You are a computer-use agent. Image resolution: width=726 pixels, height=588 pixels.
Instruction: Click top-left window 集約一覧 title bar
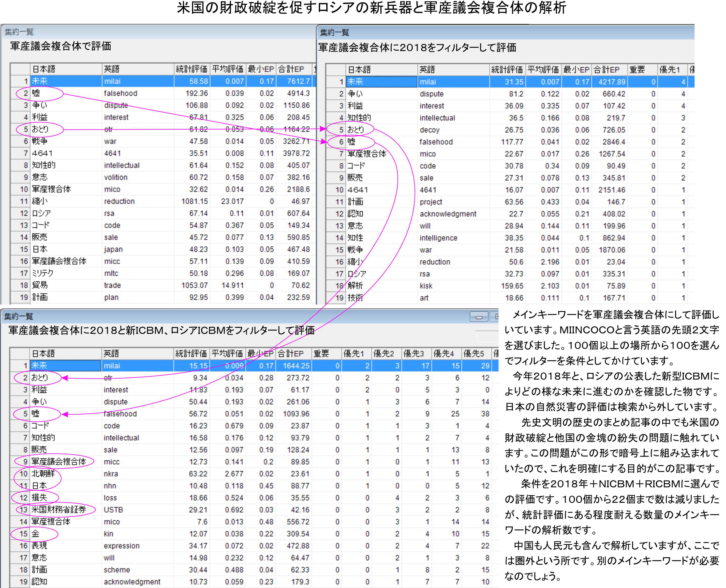click(x=159, y=32)
